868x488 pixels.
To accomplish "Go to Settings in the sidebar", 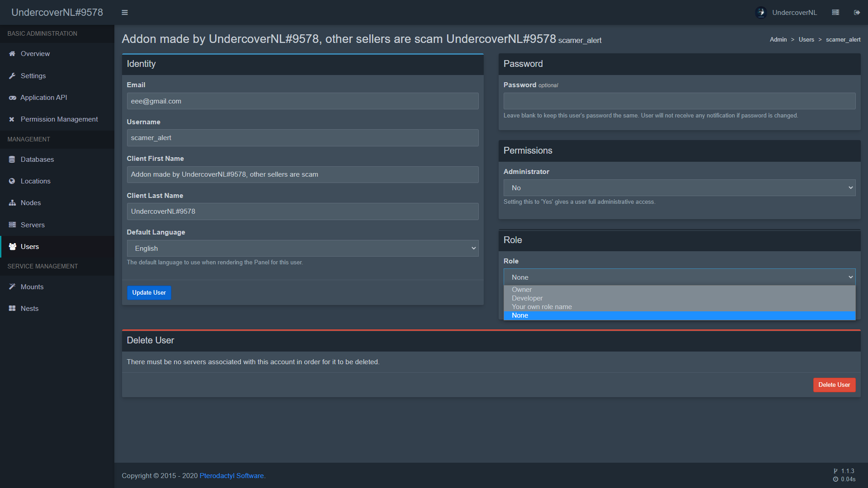I will pyautogui.click(x=57, y=76).
